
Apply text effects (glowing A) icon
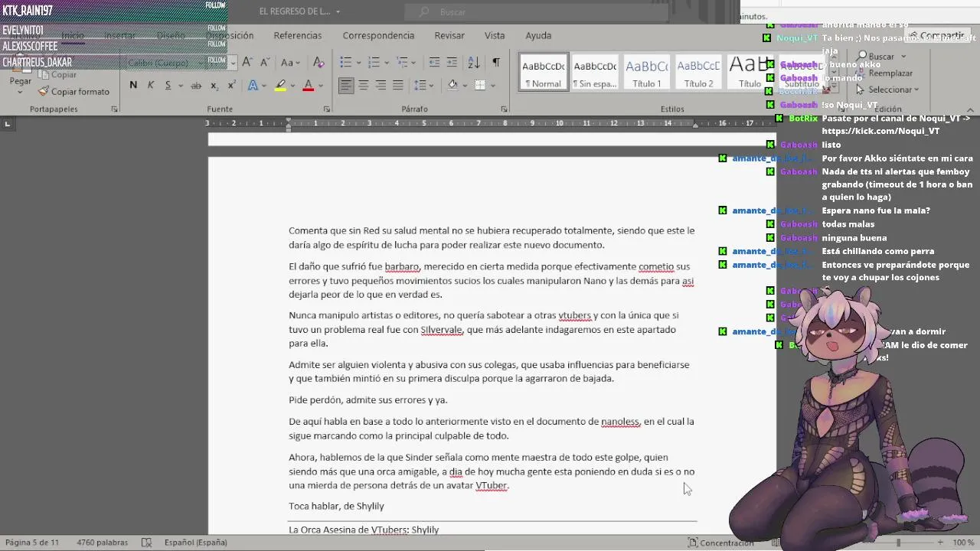point(253,85)
